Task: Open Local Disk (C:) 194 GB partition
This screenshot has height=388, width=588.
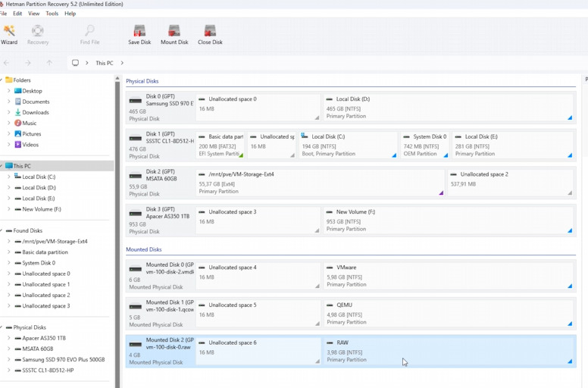Action: pos(348,145)
